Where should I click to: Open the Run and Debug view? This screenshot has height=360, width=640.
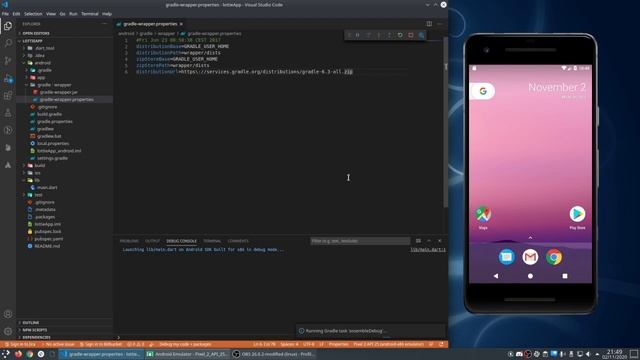coord(8,78)
